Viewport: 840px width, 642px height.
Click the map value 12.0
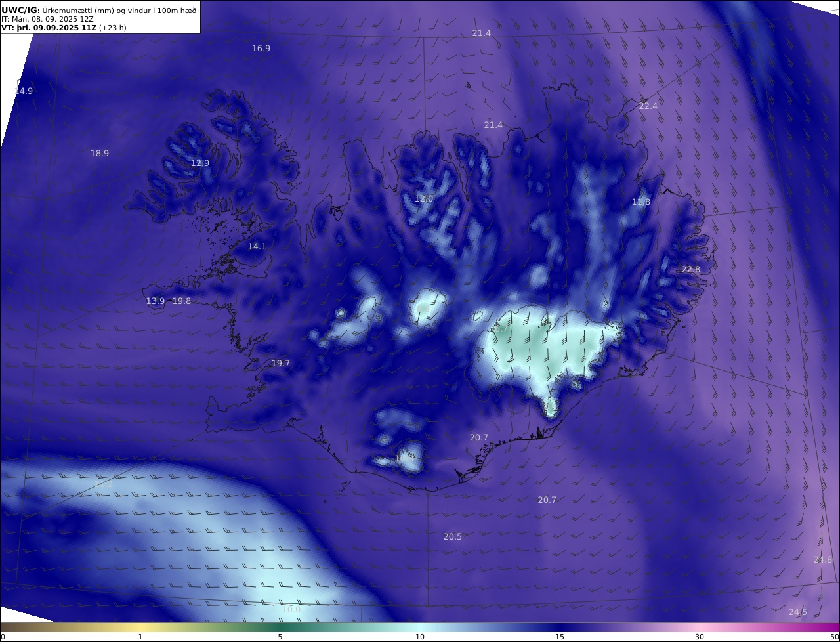click(424, 198)
